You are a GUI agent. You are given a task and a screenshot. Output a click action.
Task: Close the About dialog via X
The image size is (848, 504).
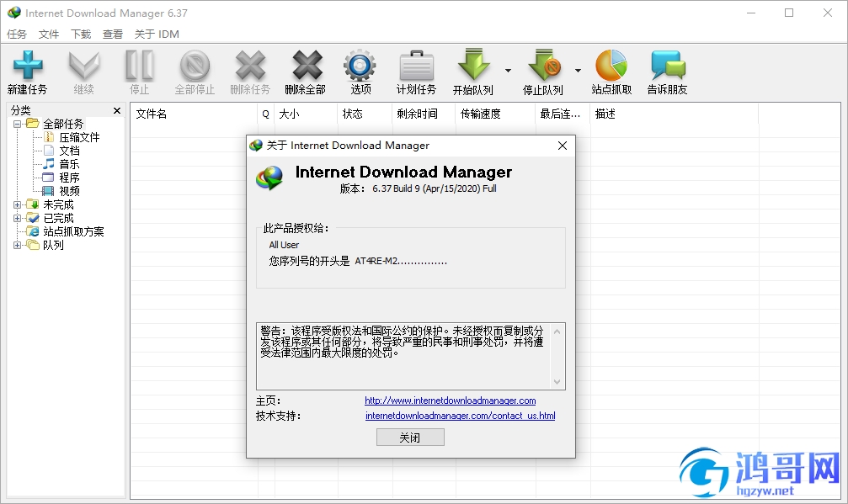pos(563,146)
